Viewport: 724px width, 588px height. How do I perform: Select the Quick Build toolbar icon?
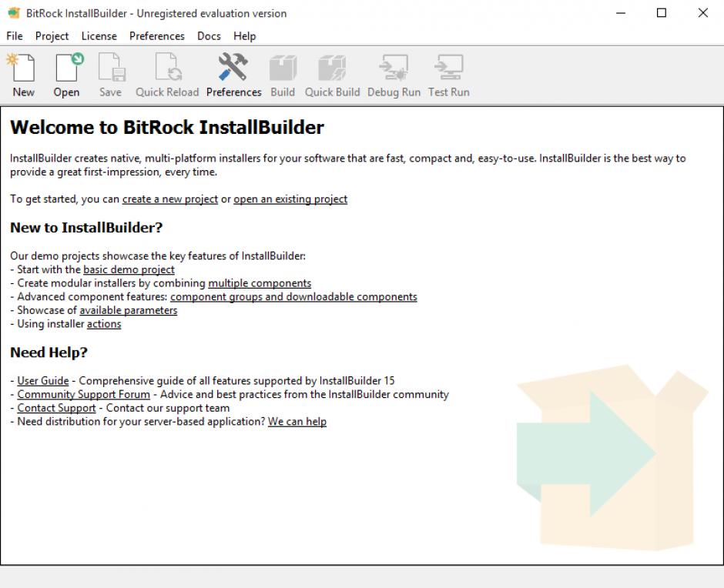tap(332, 75)
